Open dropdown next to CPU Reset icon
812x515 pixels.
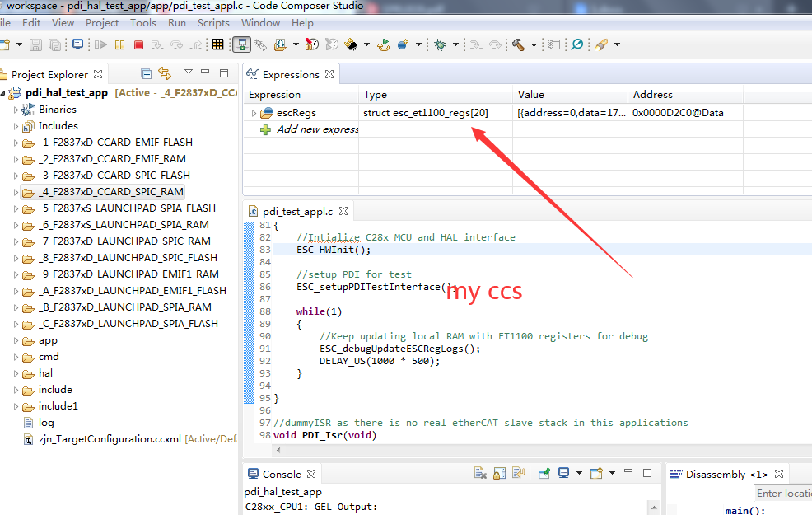(x=366, y=44)
